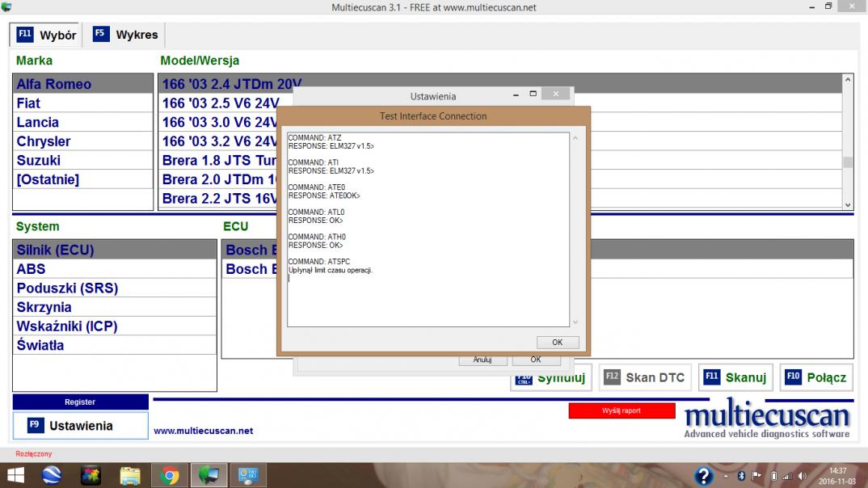Click the model list scroll-up arrow
Screen dimensions: 868x488
848,80
